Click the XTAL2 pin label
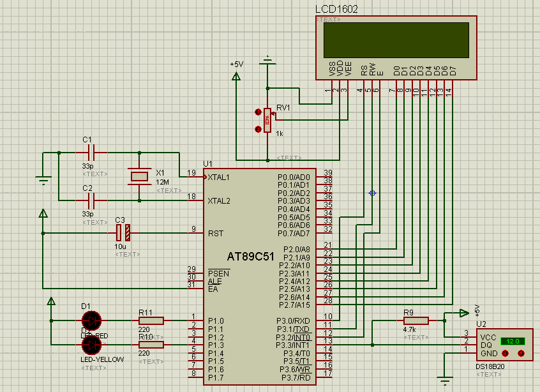 (219, 201)
